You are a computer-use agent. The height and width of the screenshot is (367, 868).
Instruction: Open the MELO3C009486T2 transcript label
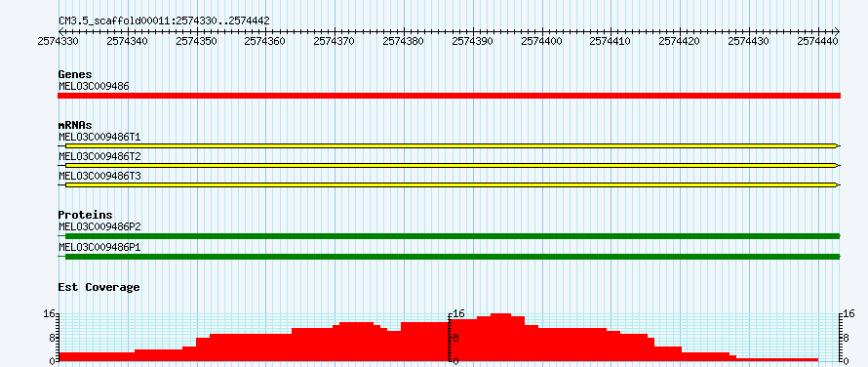click(99, 156)
